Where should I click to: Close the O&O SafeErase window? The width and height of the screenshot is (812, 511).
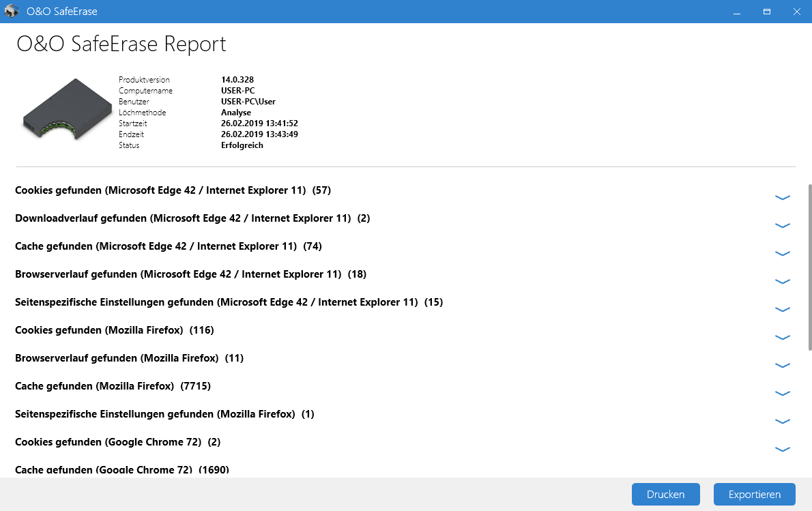[x=796, y=12]
